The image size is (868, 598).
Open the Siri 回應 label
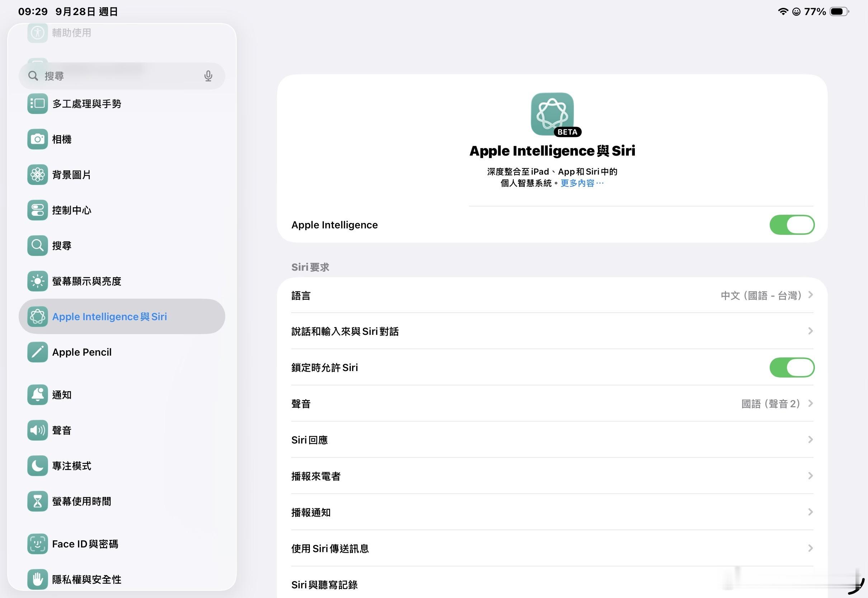310,440
